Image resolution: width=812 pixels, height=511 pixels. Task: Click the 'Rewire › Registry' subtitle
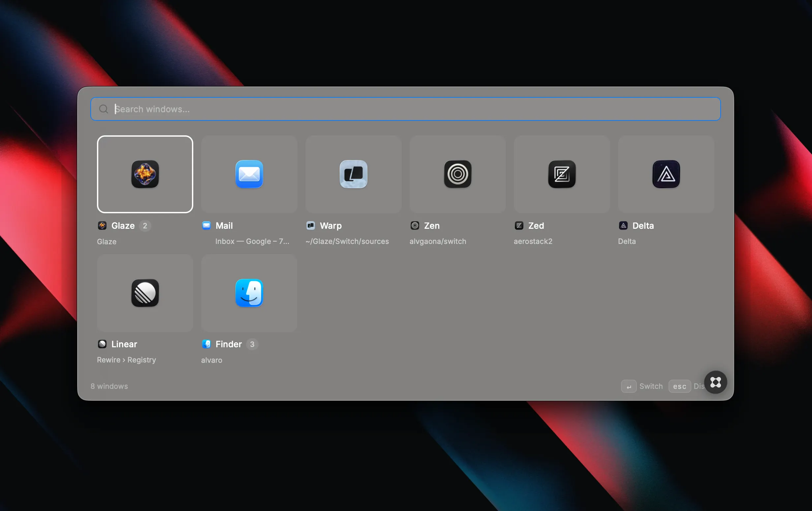pyautogui.click(x=126, y=360)
